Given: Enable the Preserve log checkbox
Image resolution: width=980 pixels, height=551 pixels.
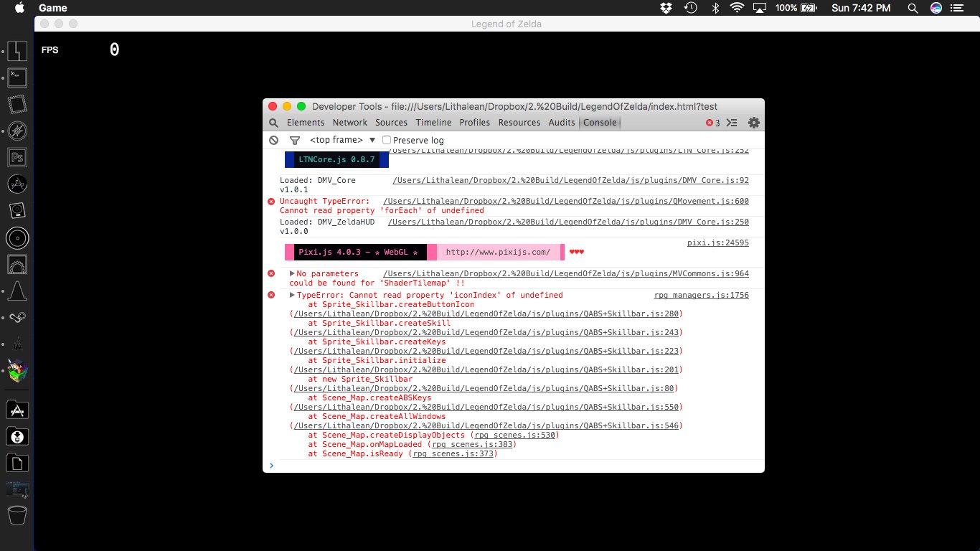Looking at the screenshot, I should (x=387, y=140).
